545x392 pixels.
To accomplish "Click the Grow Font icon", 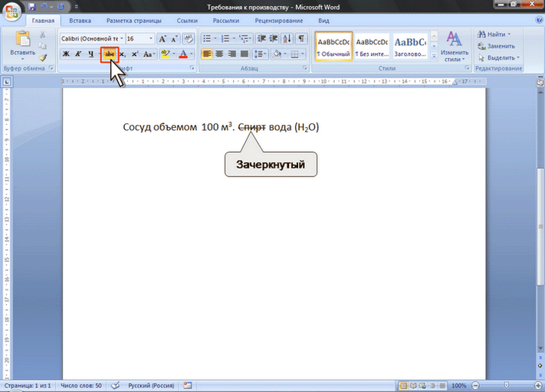I will tap(163, 38).
